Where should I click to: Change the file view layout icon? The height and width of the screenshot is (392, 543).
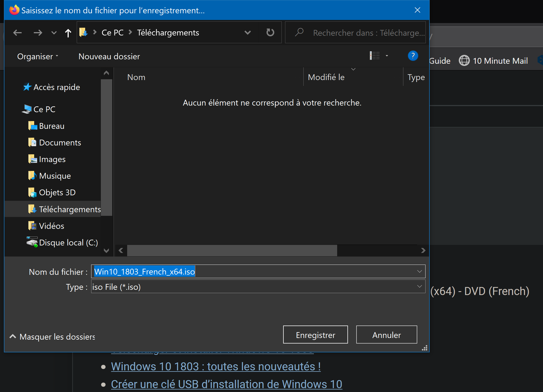(x=375, y=56)
